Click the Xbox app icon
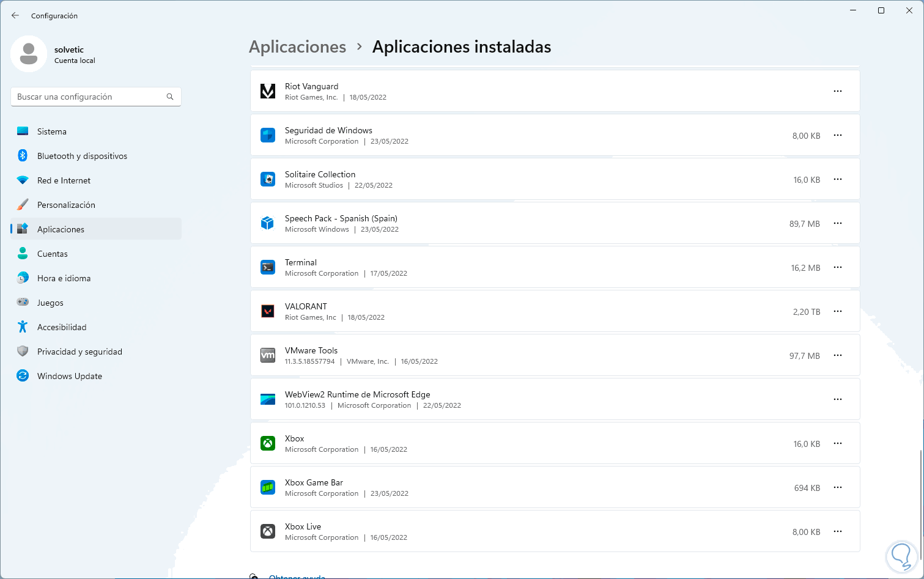 [268, 443]
